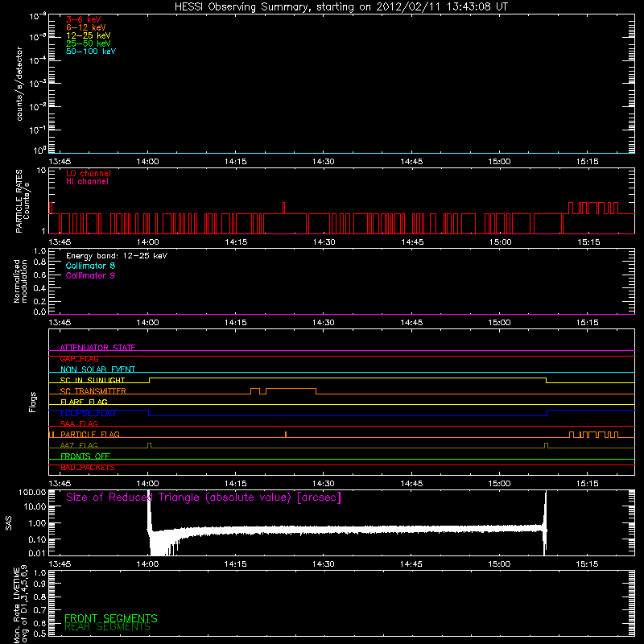The image size is (644, 644).
Task: Click the GAP_FLAG label
Action: coord(79,358)
